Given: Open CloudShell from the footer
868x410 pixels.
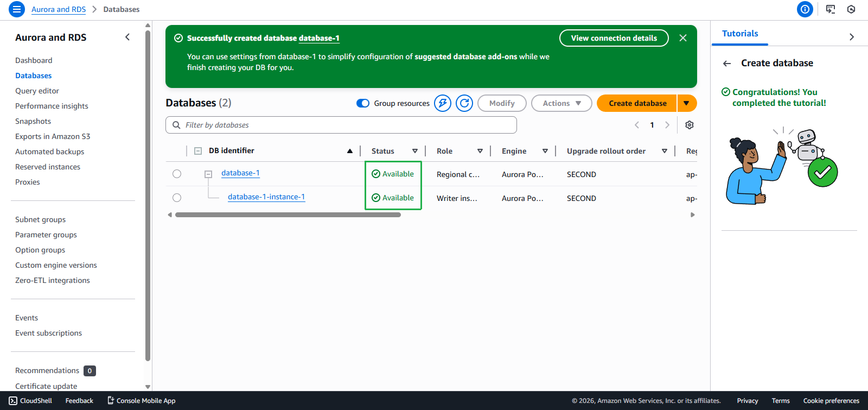Looking at the screenshot, I should (x=31, y=401).
